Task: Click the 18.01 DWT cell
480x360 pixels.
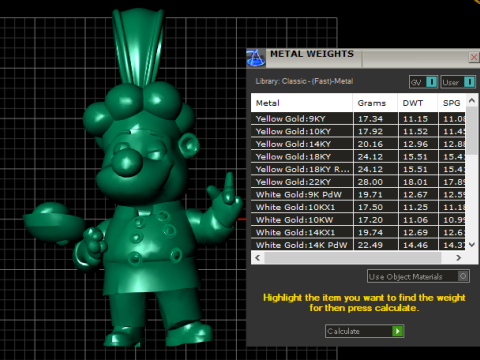Action: click(418, 182)
